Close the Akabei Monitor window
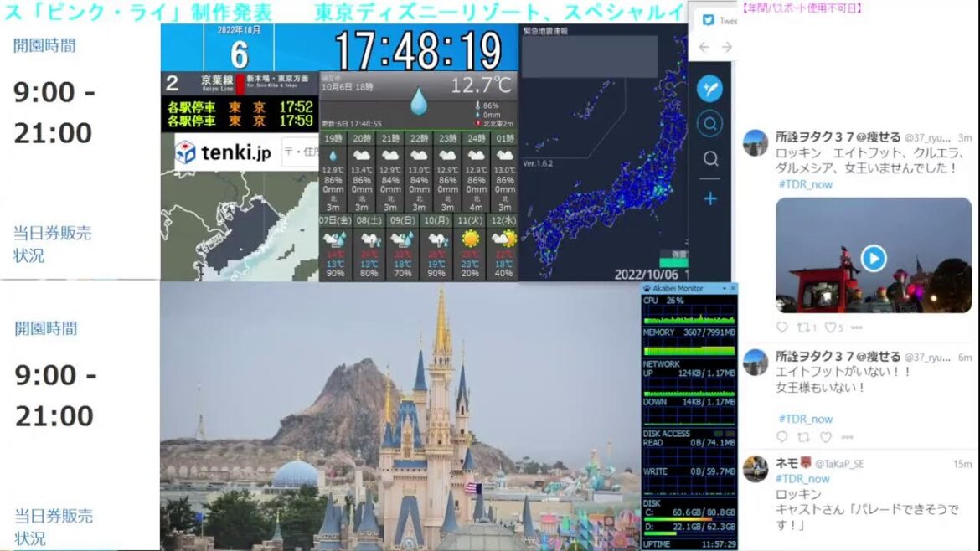Screen dimensions: 980x551 pos(733,289)
